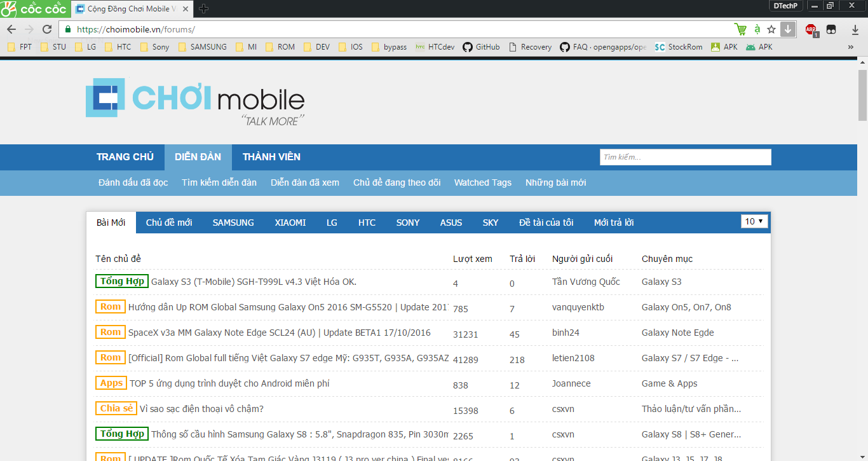Open the bypass bookmark folder

click(389, 47)
